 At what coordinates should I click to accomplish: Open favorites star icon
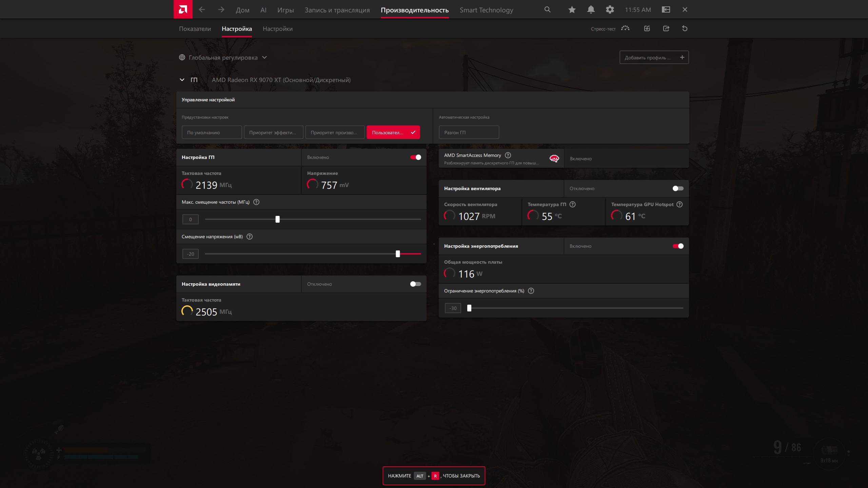[572, 9]
